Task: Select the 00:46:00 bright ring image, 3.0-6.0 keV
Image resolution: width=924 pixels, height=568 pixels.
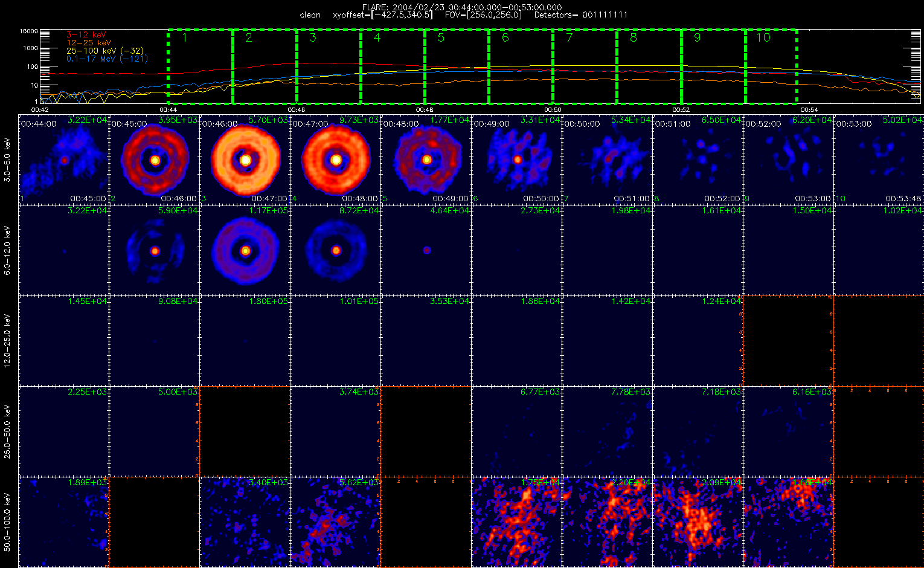Action: point(245,160)
